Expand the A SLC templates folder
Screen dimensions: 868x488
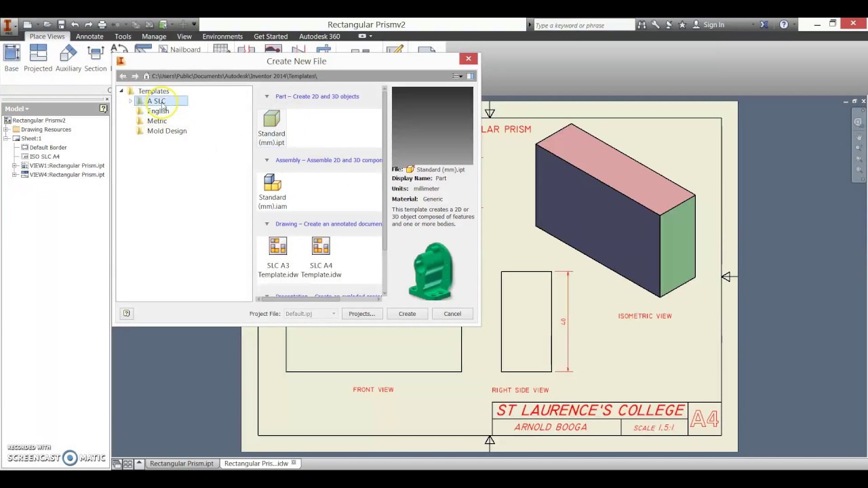130,101
